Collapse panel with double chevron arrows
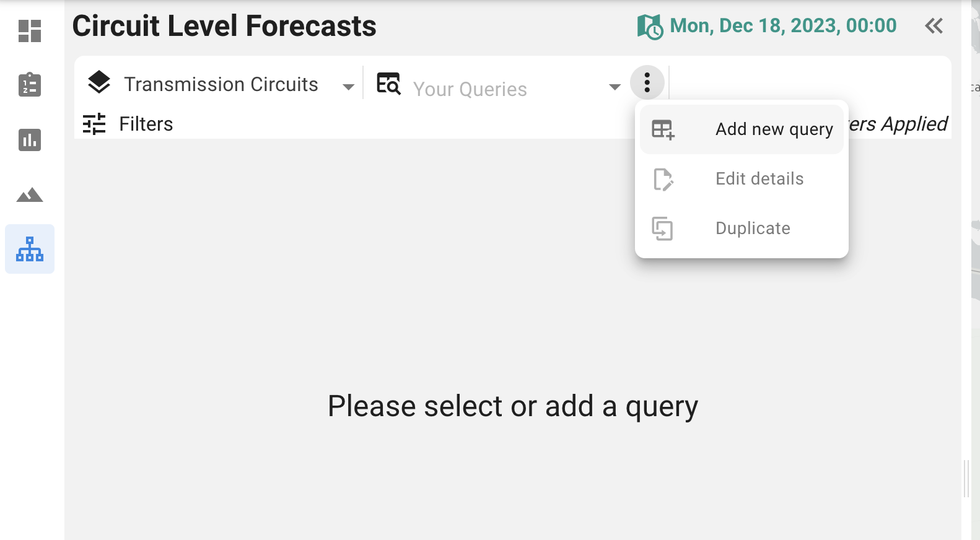Viewport: 980px width, 540px height. click(x=934, y=26)
